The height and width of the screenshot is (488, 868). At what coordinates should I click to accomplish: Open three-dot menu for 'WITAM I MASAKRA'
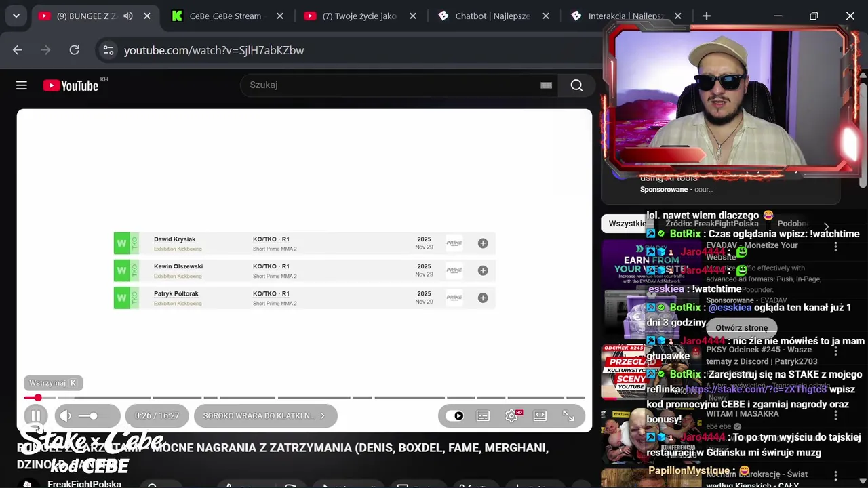pos(835,415)
